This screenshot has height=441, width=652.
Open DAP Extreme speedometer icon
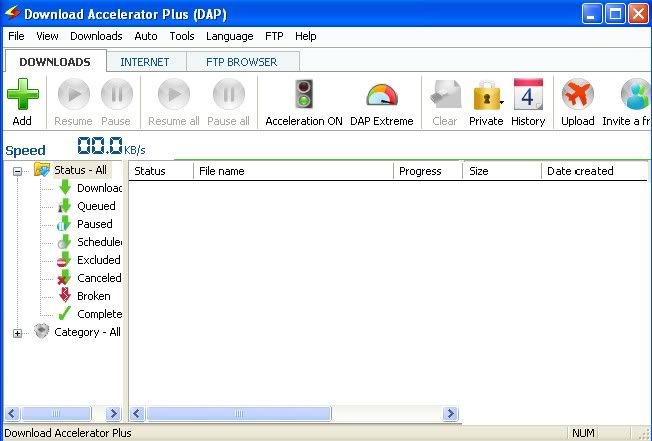[x=382, y=95]
